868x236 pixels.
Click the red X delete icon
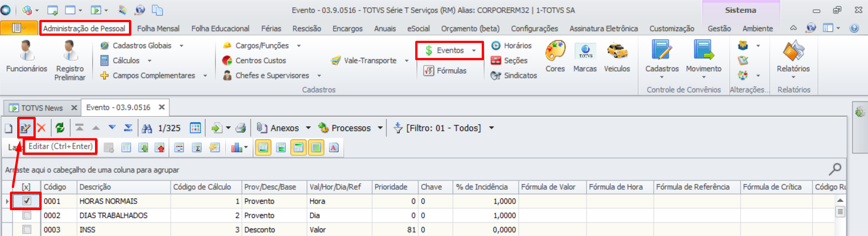coord(42,128)
